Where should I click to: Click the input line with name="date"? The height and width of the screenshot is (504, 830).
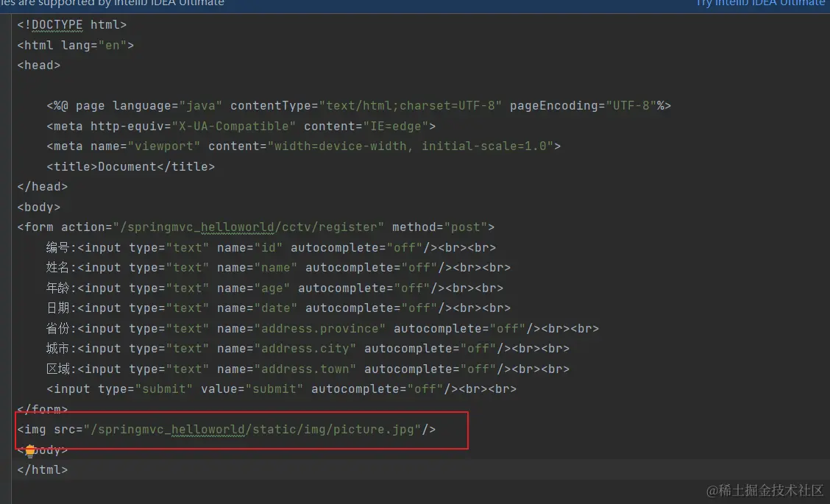coord(278,308)
